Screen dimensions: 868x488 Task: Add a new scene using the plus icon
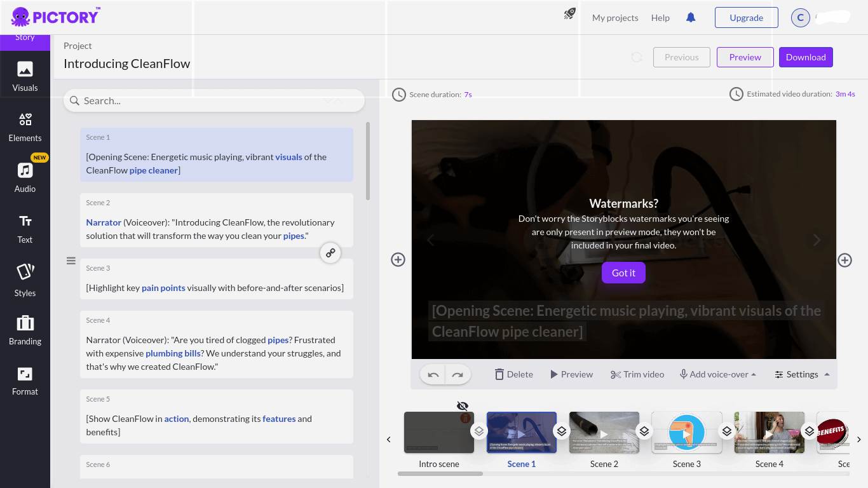click(x=398, y=260)
